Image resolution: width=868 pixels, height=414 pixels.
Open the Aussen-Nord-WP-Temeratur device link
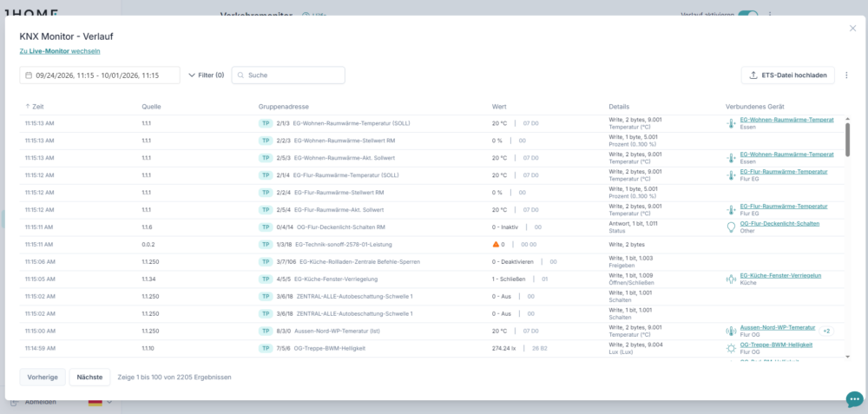click(778, 328)
